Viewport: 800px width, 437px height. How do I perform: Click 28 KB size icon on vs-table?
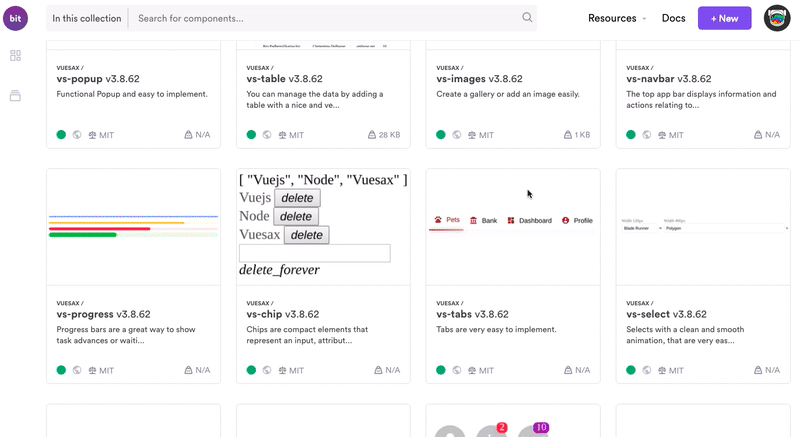click(x=372, y=135)
